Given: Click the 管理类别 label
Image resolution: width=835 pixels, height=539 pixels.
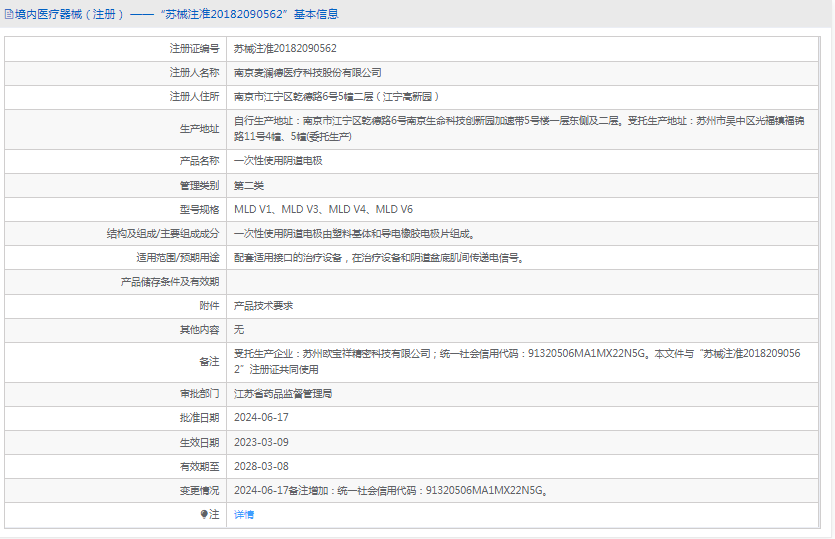Looking at the screenshot, I should 199,185.
